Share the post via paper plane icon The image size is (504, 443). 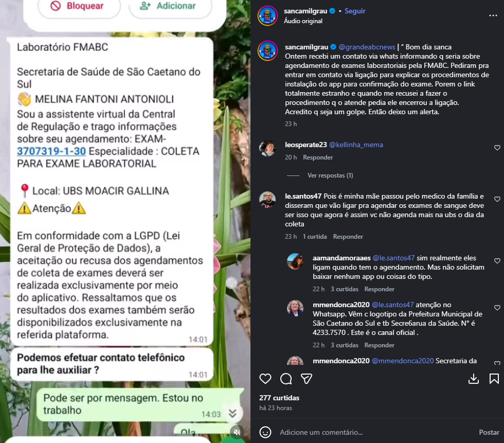pyautogui.click(x=307, y=379)
